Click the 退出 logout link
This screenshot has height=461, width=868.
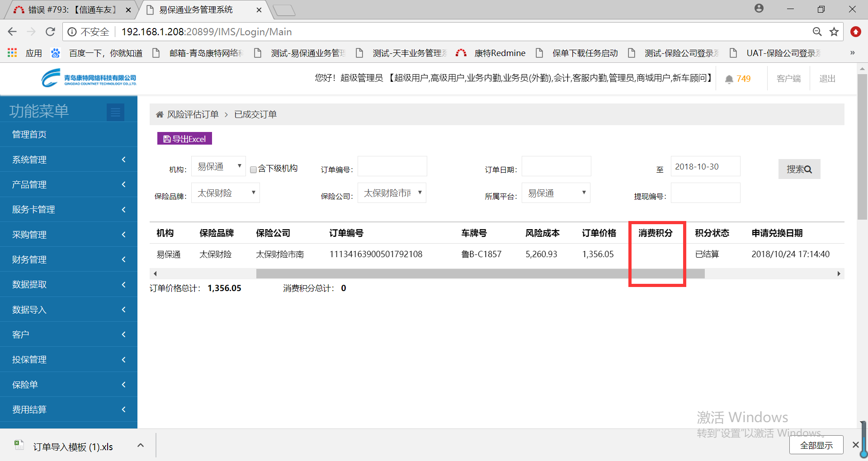827,79
